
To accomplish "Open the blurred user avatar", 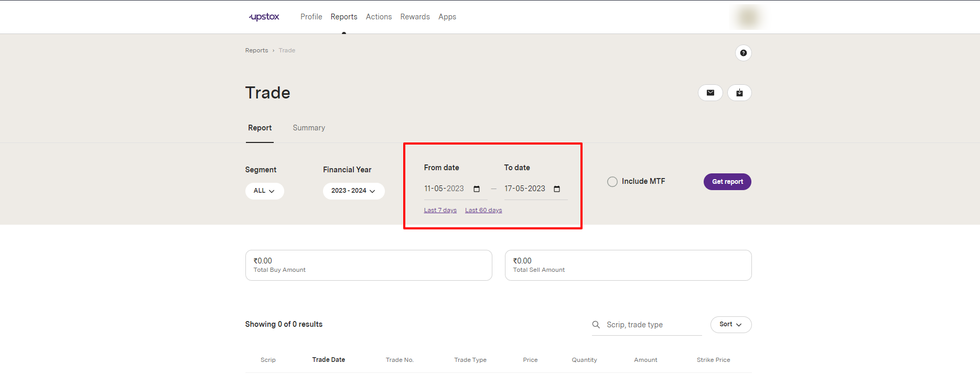I will pyautogui.click(x=747, y=17).
